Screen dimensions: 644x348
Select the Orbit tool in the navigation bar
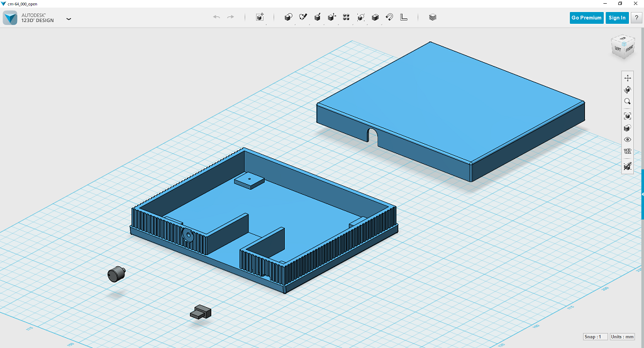point(627,90)
